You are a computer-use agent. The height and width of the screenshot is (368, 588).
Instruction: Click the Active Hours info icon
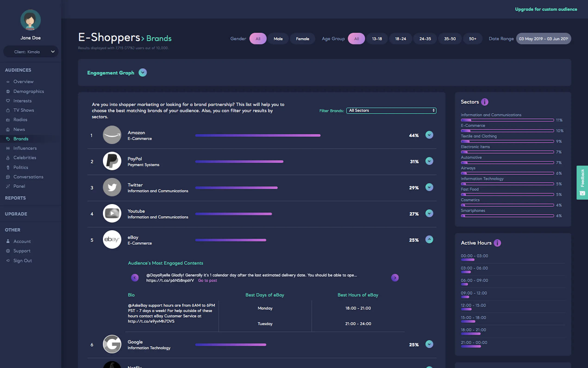click(497, 243)
